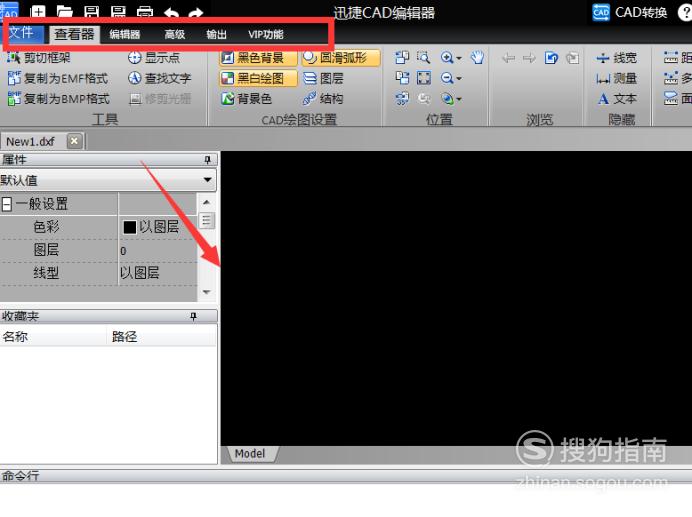Switch to the 查看器 tab

(74, 34)
